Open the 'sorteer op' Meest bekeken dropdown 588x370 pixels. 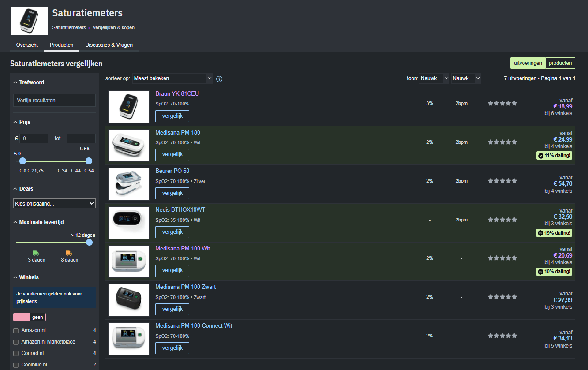tap(172, 78)
